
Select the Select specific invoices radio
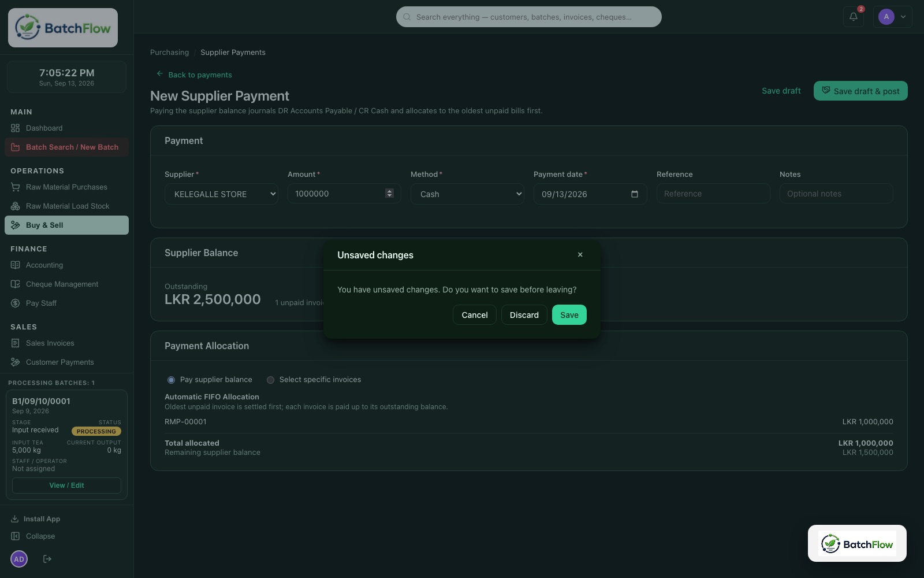click(x=270, y=380)
